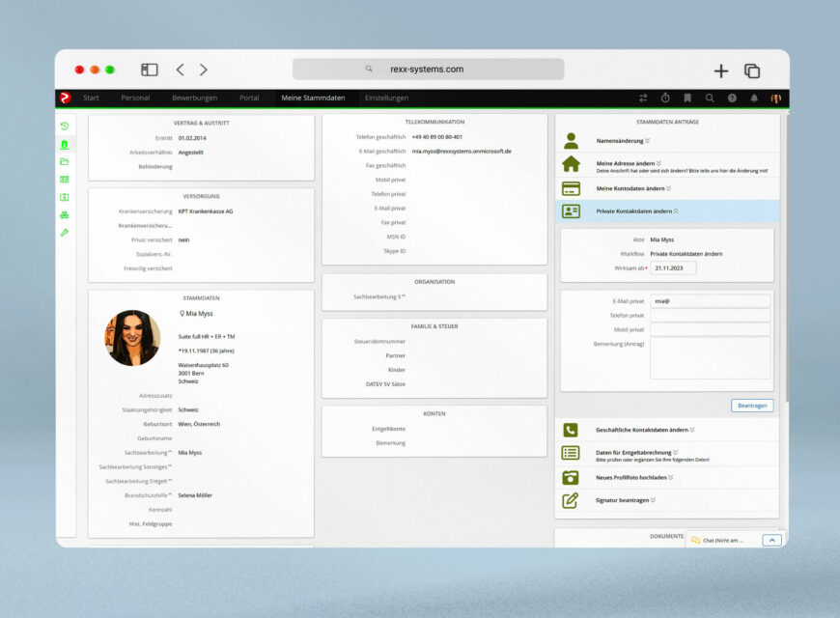This screenshot has width=840, height=618.
Task: Switch to the Bewerbungen tab
Action: 194,98
